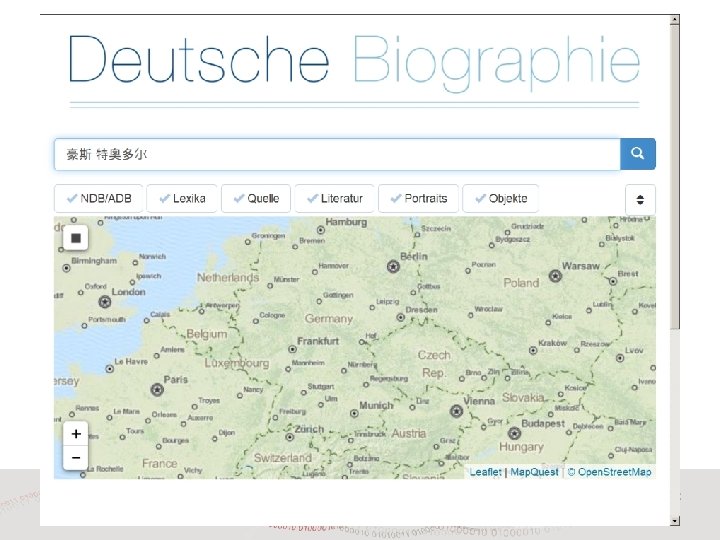Click the Lvov city marker on map

(x=620, y=358)
